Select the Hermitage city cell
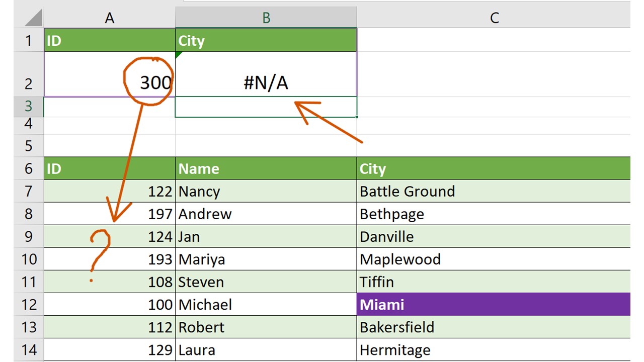Viewport: 644px width, 362px height. click(494, 349)
